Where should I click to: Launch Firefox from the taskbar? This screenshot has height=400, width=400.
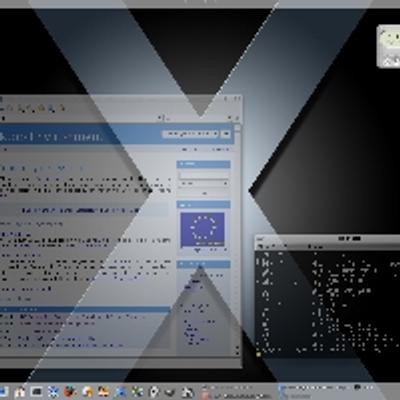tap(70, 392)
